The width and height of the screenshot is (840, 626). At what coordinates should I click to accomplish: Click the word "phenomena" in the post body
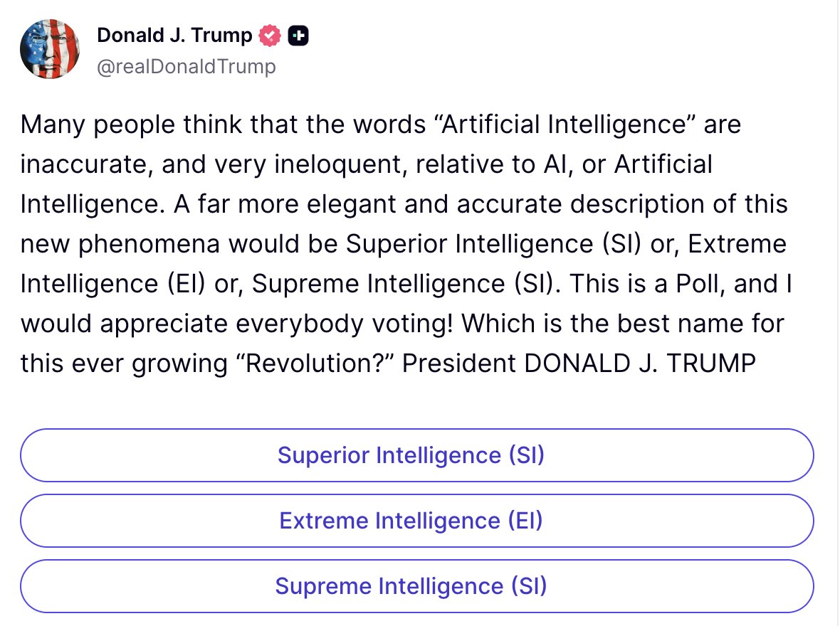pyautogui.click(x=149, y=244)
